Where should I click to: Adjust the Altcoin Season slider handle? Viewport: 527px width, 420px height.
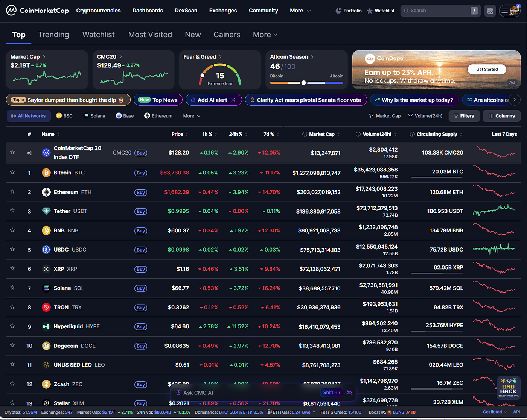[303, 83]
